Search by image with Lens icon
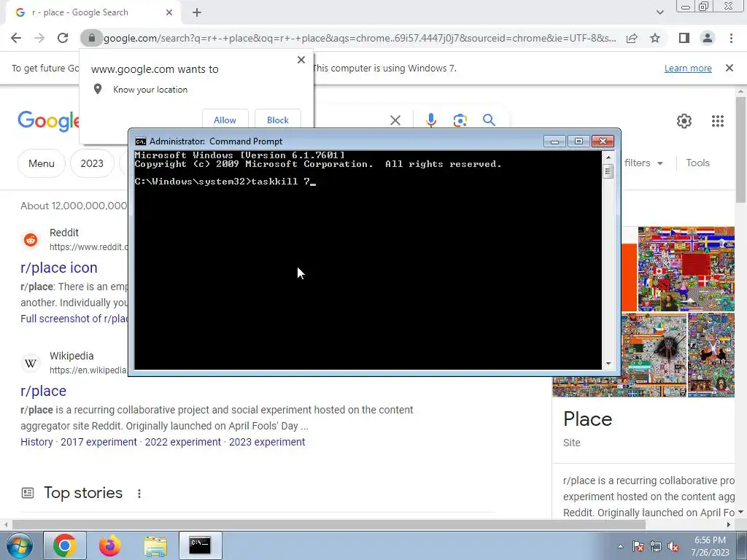The image size is (747, 560). [460, 120]
